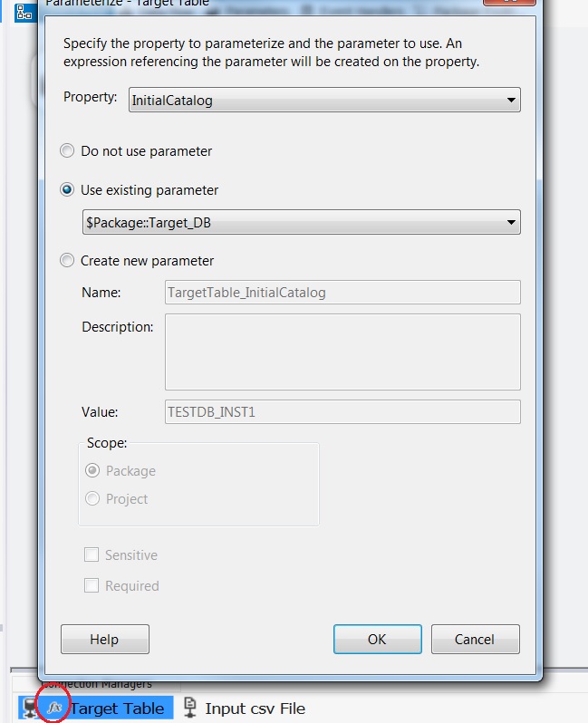Select the Create new parameter option

point(67,261)
